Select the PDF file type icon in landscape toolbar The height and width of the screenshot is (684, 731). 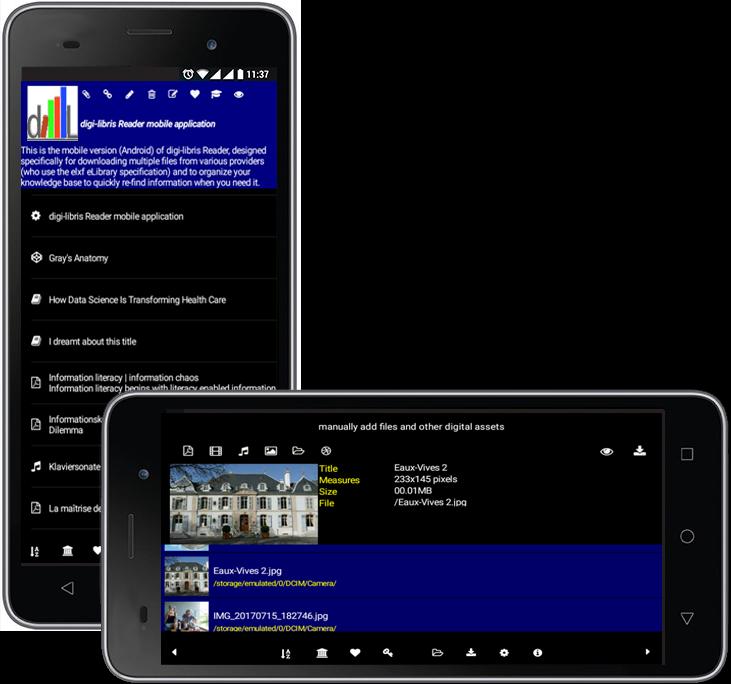point(188,451)
